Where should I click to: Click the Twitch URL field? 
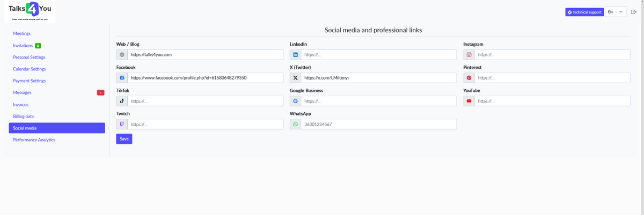205,124
